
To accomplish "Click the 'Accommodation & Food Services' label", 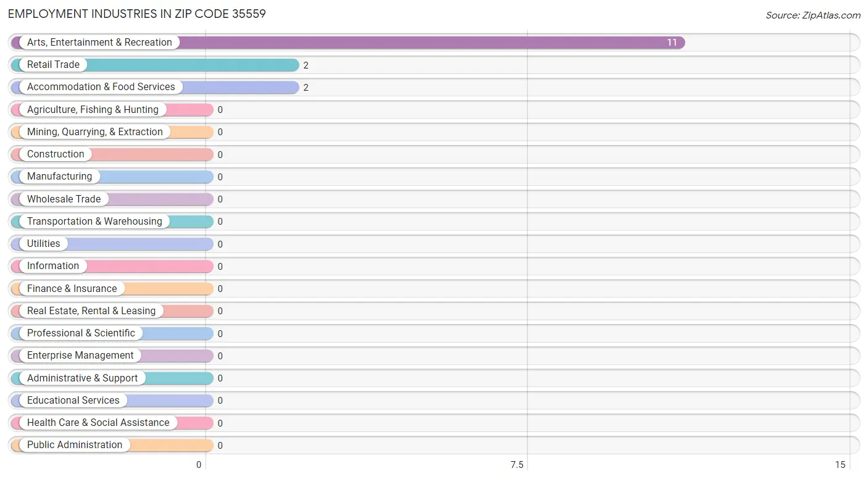I will pos(101,87).
